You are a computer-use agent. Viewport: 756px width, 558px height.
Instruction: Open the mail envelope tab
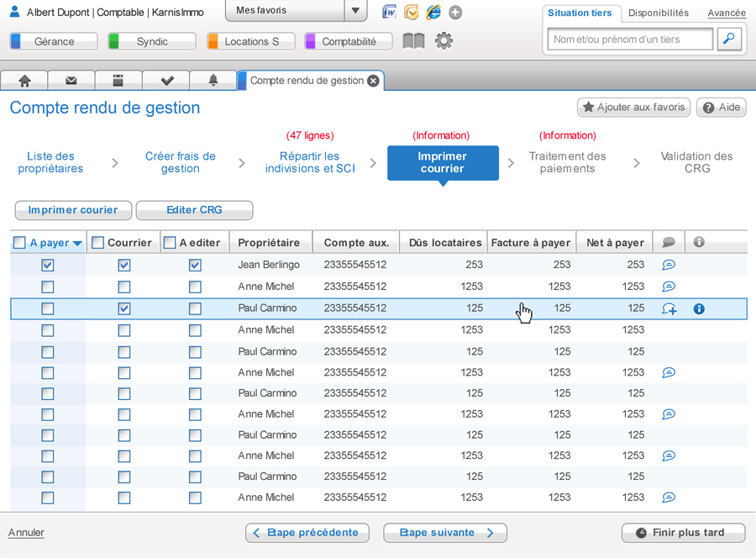[71, 80]
